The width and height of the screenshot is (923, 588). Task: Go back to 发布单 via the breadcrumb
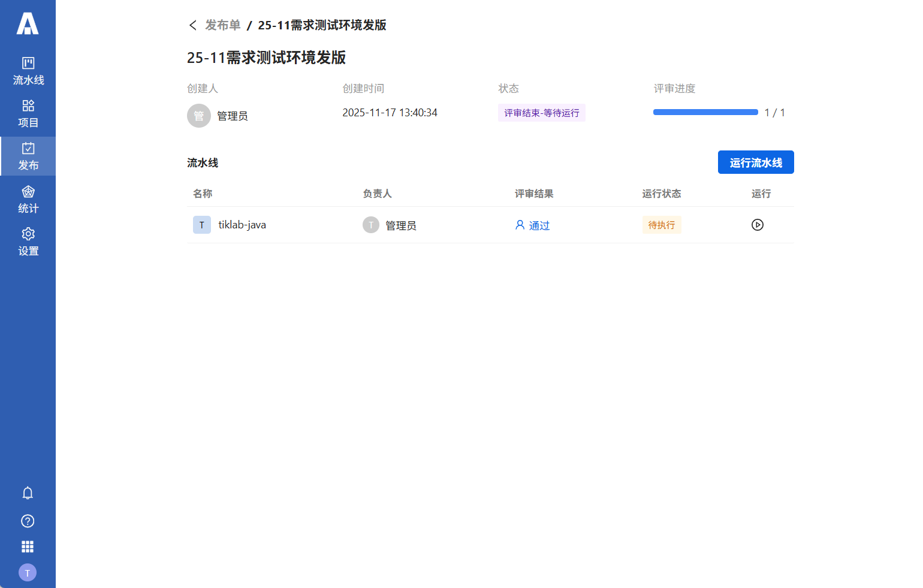click(222, 25)
